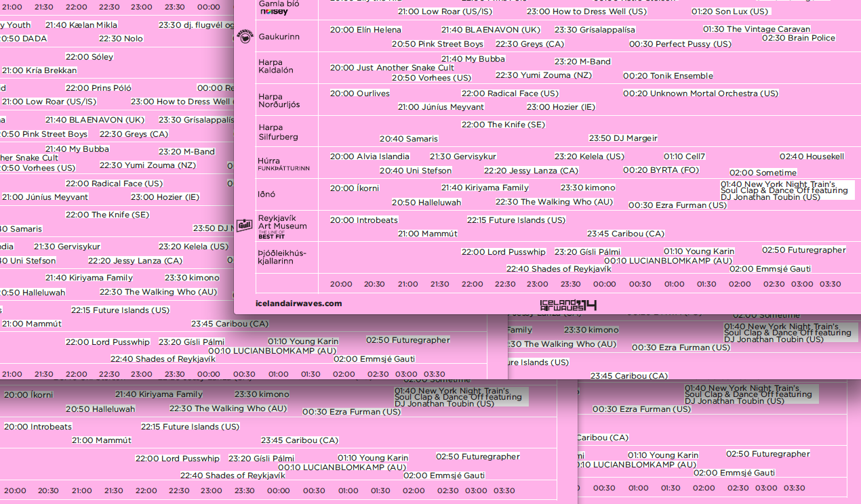Click 01:20 Son Lux (US) in front schedule
Image resolution: width=861 pixels, height=504 pixels.
[x=730, y=12]
